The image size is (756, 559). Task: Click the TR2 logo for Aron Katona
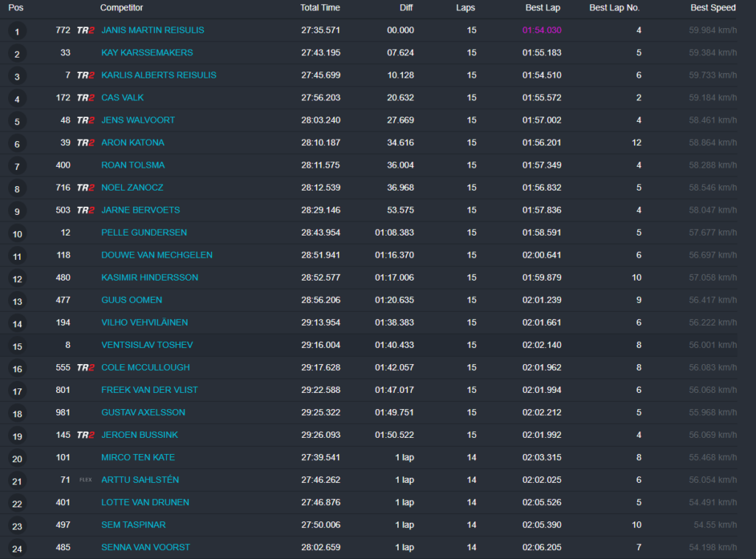pos(86,143)
